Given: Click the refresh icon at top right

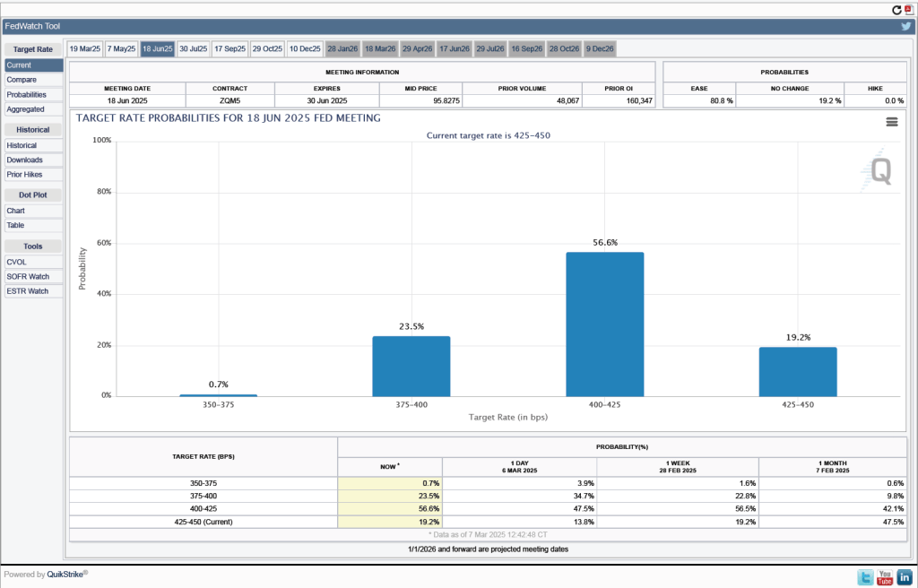Looking at the screenshot, I should [896, 9].
